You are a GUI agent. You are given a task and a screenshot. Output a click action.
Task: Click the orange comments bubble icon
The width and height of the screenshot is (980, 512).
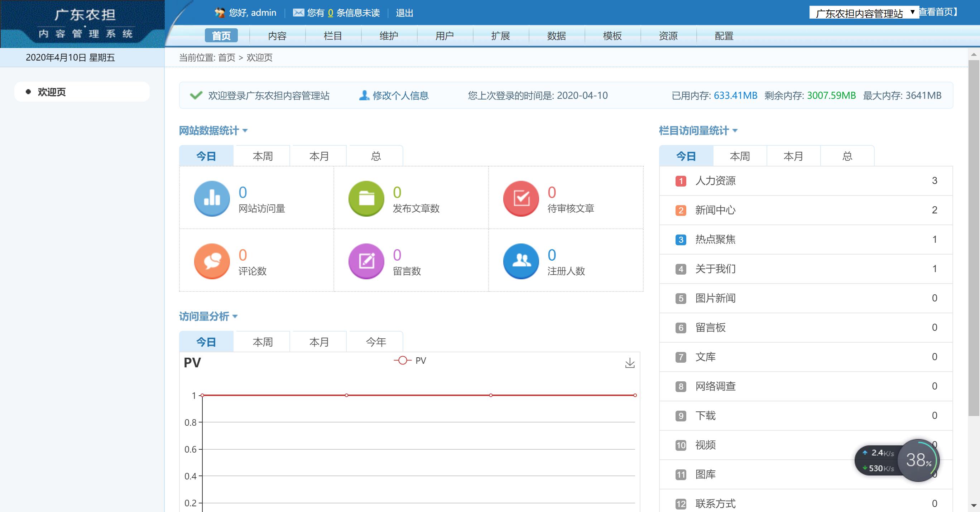pos(212,261)
